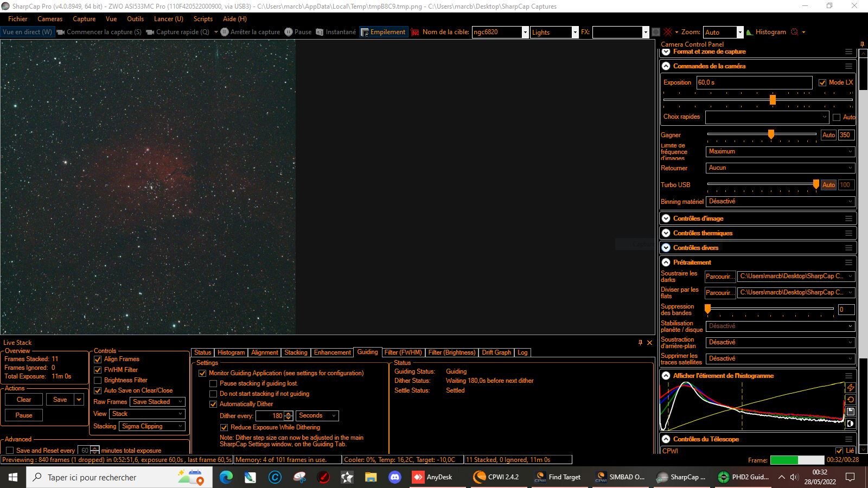Click the Gagner Auto button
Screen dimensions: 868x488
coord(828,135)
